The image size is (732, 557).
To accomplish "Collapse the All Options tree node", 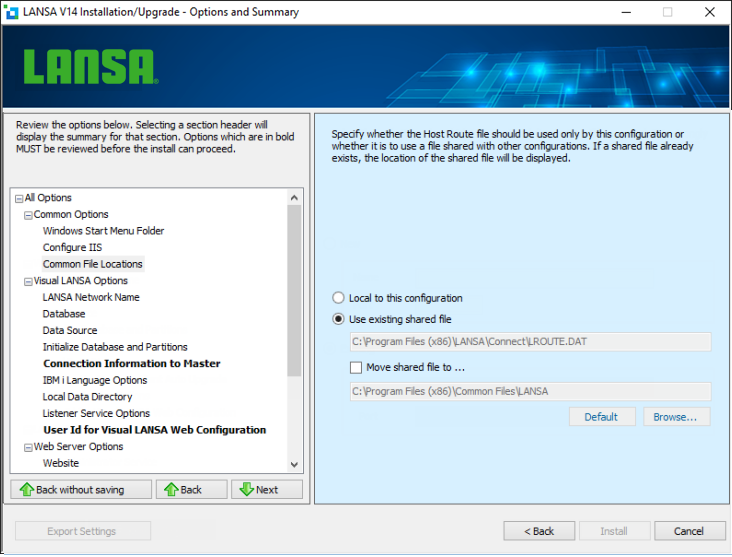I will tap(19, 198).
